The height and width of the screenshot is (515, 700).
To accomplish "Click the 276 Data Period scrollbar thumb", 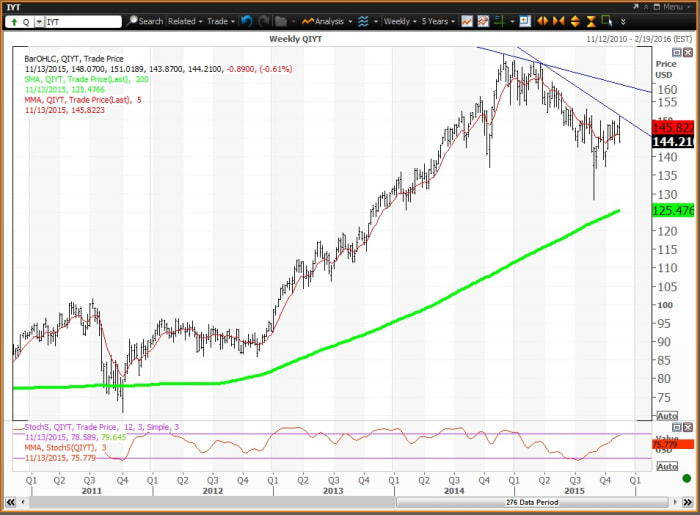I will coord(530,501).
